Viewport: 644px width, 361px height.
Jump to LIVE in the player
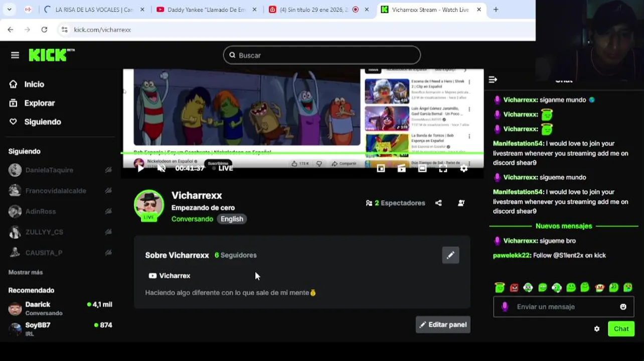pyautogui.click(x=223, y=168)
